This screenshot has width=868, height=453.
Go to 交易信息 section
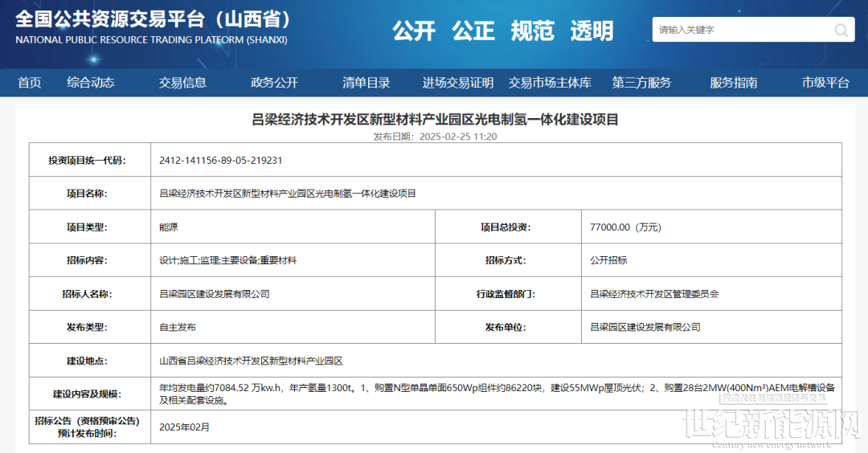[x=182, y=83]
